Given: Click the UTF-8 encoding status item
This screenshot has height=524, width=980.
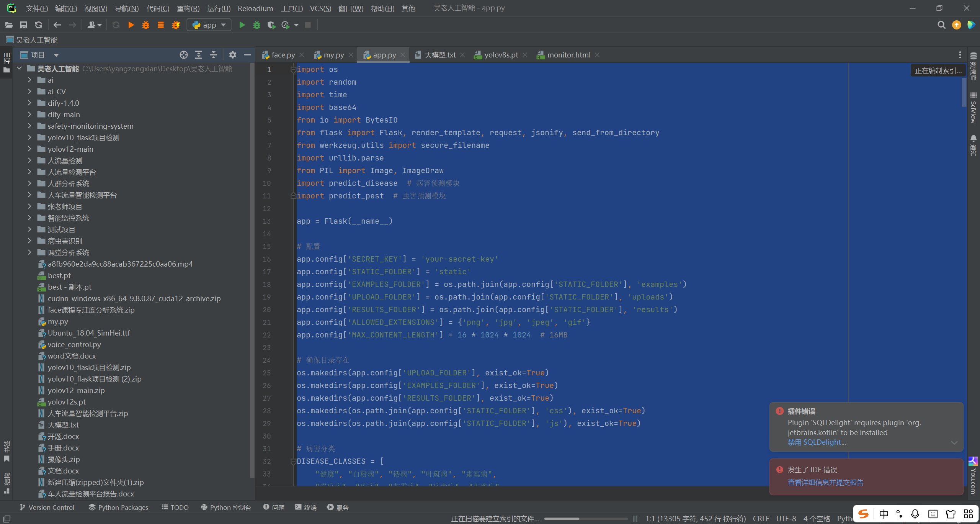Looking at the screenshot, I should (x=786, y=519).
